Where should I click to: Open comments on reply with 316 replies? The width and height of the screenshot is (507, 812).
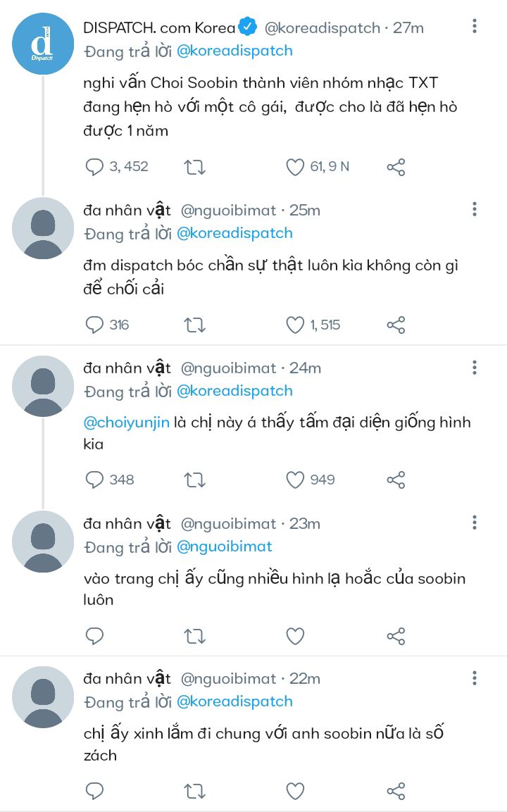94,325
